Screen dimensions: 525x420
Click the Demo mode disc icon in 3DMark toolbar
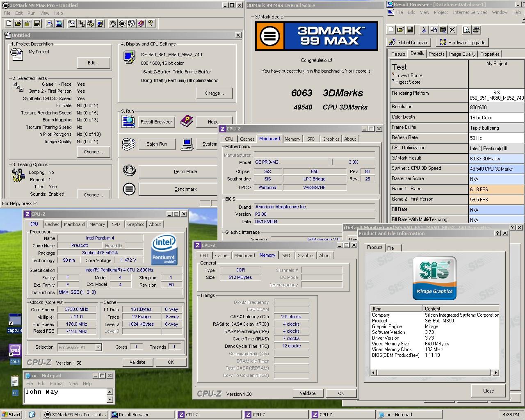pos(113,23)
